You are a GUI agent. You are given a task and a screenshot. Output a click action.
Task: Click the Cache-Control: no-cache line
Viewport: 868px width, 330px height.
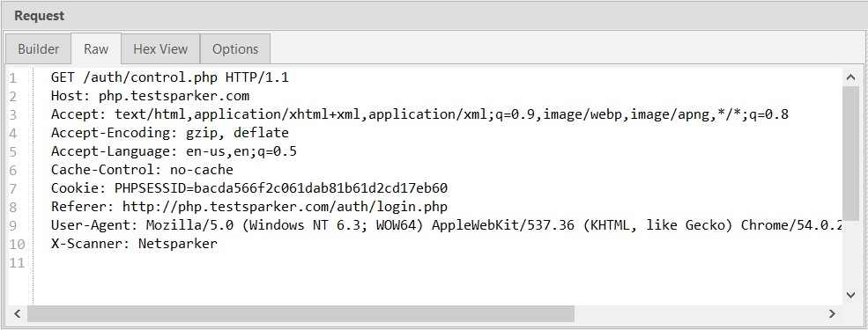(142, 170)
